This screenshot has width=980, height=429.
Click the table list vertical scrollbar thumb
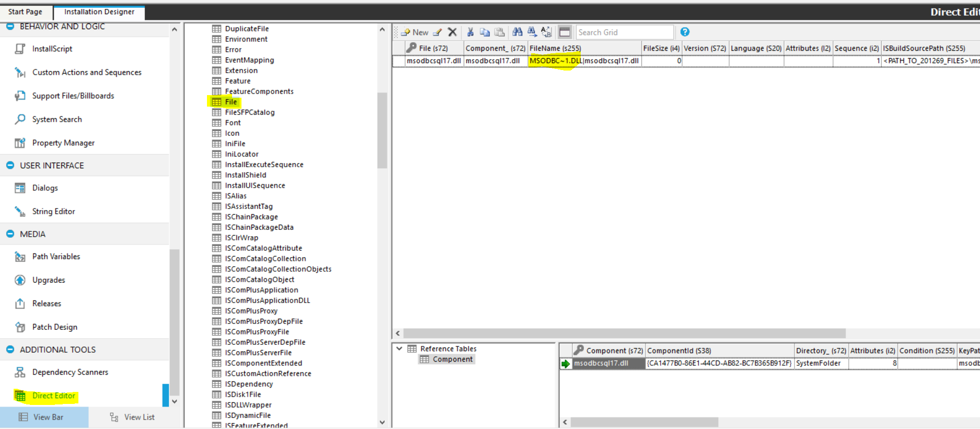point(382,131)
